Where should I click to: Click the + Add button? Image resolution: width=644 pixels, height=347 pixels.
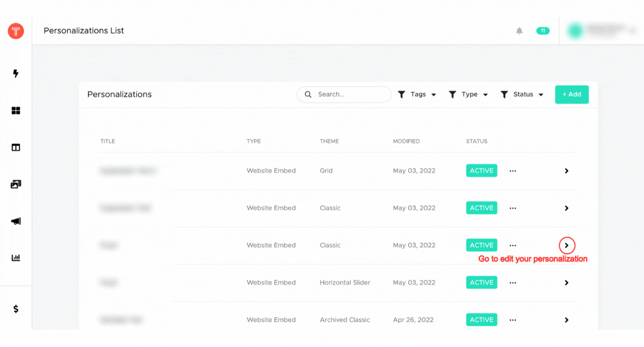tap(572, 94)
